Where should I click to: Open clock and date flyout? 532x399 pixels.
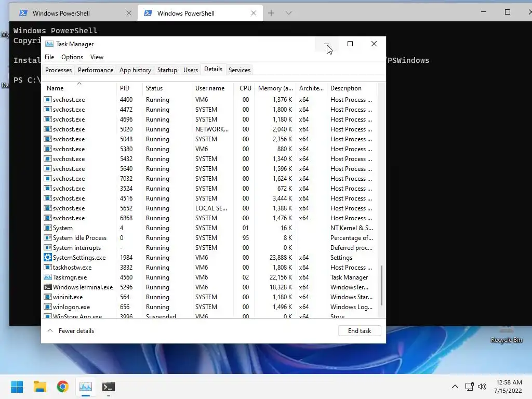click(x=508, y=387)
